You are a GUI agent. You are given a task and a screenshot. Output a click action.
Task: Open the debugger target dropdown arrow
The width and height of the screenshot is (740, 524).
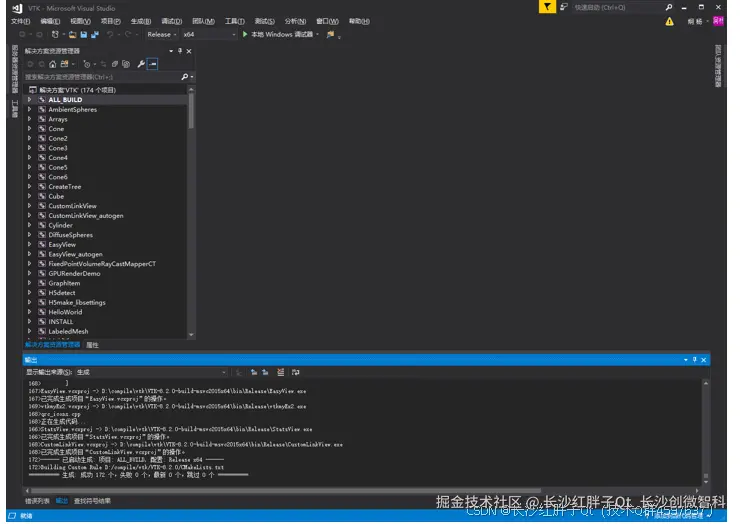(318, 34)
